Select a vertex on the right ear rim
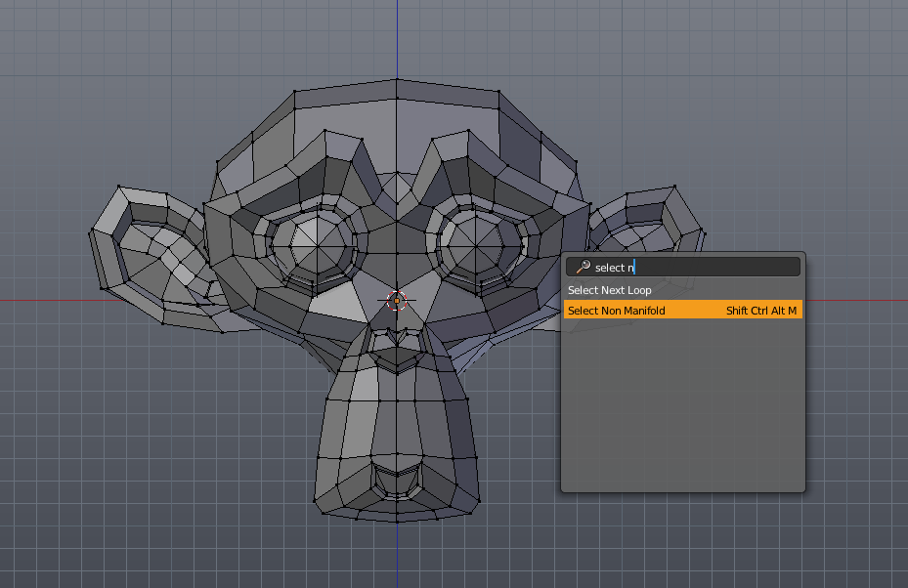Image resolution: width=908 pixels, height=588 pixels. [674, 186]
